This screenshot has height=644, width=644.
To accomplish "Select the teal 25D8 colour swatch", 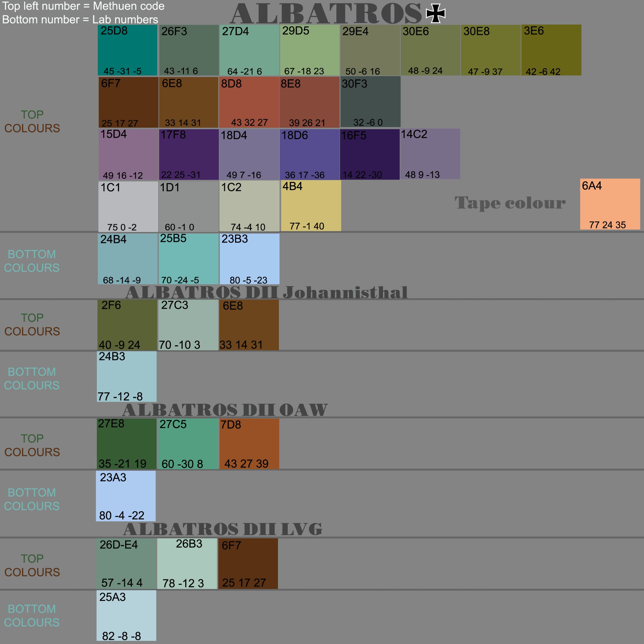I will pos(128,50).
